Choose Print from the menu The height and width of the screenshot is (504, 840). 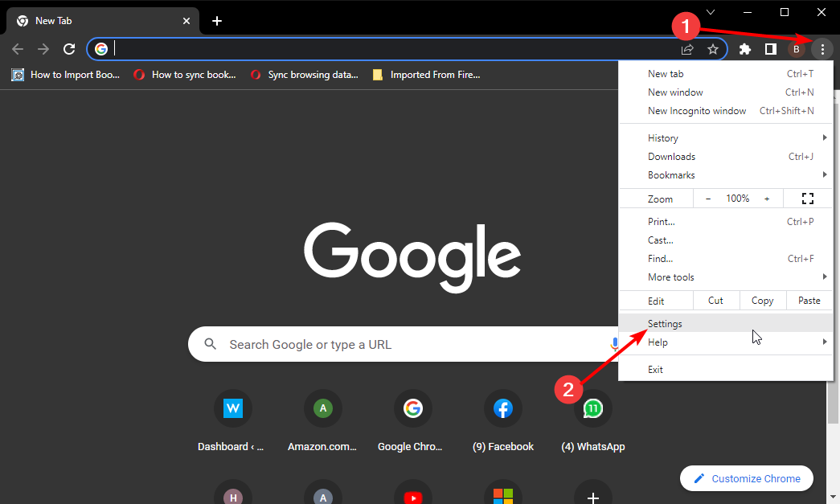tap(726, 222)
